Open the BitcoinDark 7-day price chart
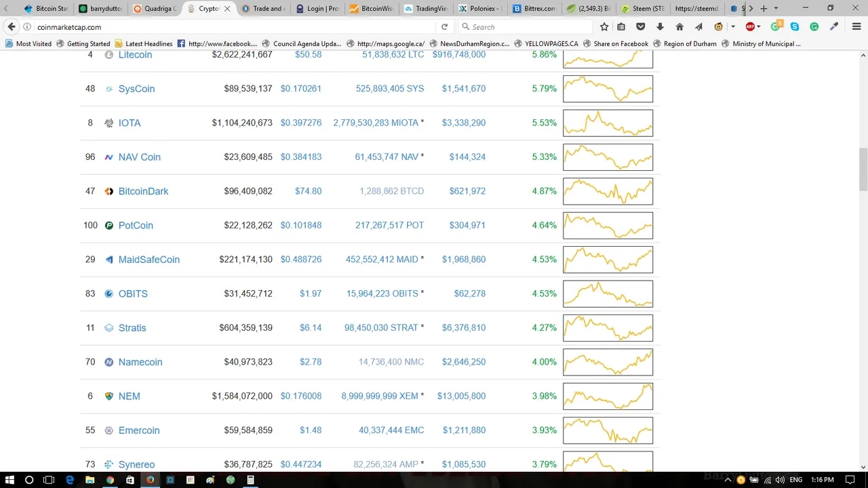Screen dimensions: 868x488 (608, 191)
